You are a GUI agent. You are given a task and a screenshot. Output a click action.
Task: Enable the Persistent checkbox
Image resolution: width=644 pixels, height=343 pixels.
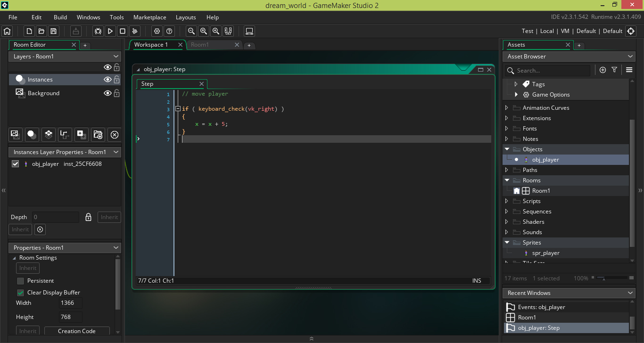20,281
